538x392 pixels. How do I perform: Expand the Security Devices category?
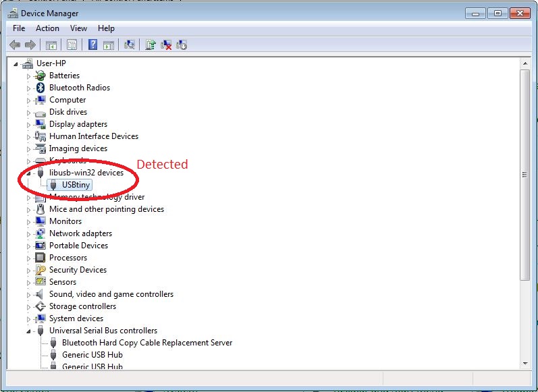click(x=28, y=271)
